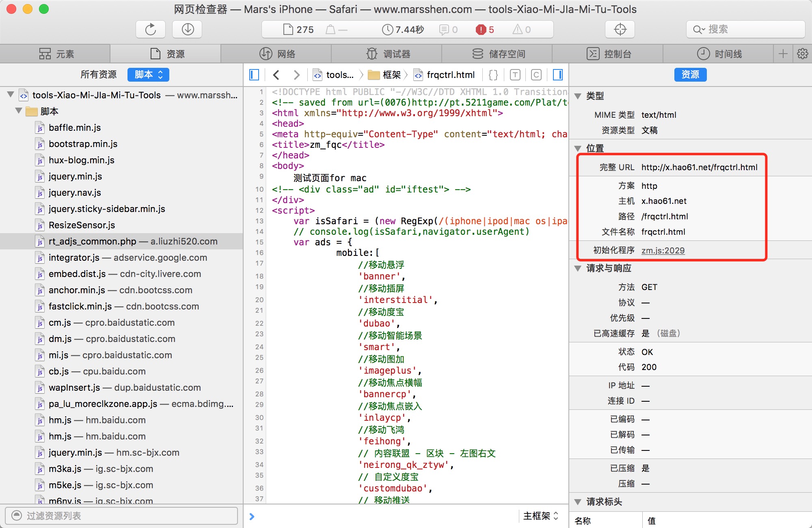The height and width of the screenshot is (528, 812).
Task: Open the 脚本 resource type dropdown
Action: [x=148, y=75]
